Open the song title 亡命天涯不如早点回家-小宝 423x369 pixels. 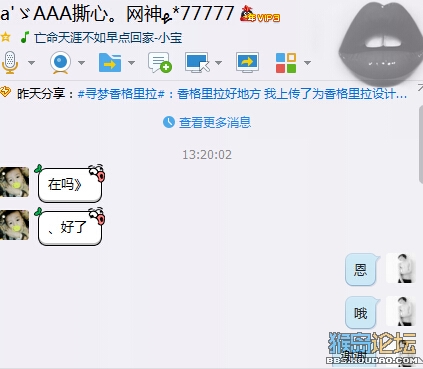[108, 38]
